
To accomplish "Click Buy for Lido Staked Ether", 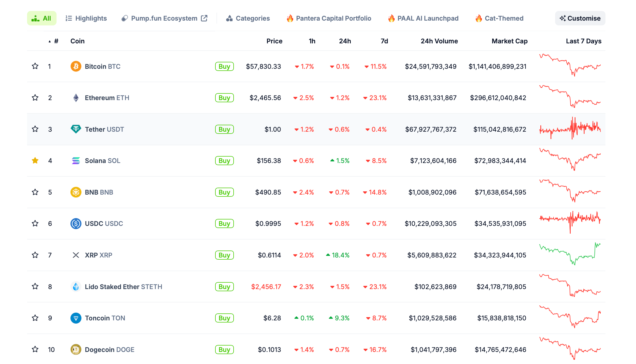I will click(x=225, y=287).
